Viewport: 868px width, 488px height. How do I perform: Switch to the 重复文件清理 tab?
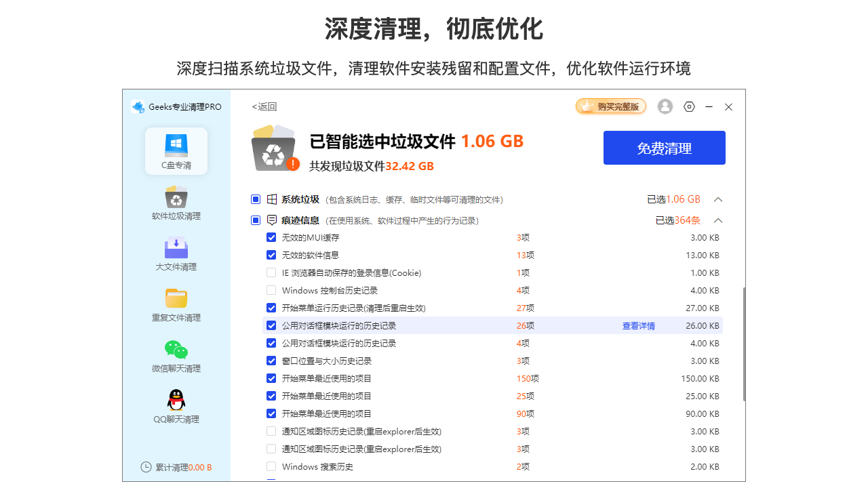click(x=176, y=298)
